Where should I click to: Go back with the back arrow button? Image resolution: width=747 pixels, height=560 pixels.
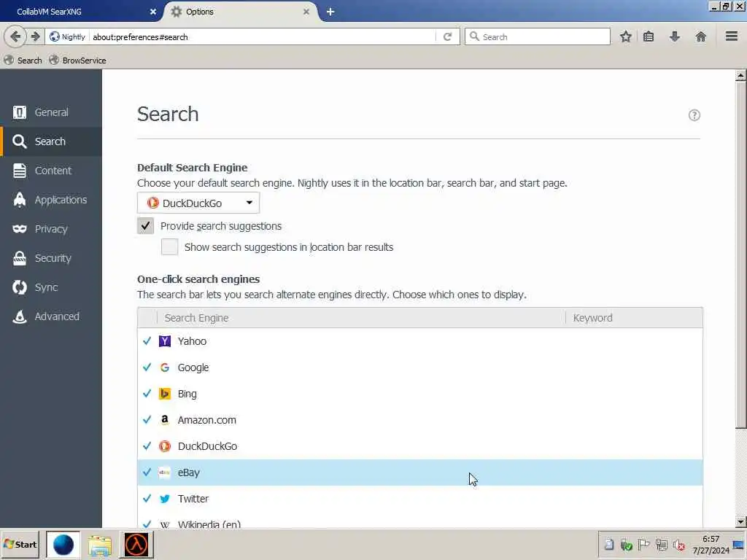coord(15,36)
